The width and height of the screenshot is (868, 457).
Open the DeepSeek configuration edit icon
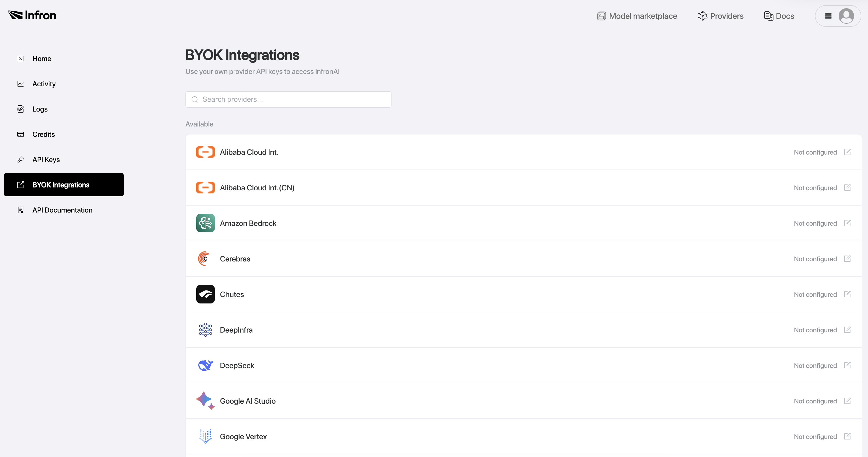coord(847,365)
